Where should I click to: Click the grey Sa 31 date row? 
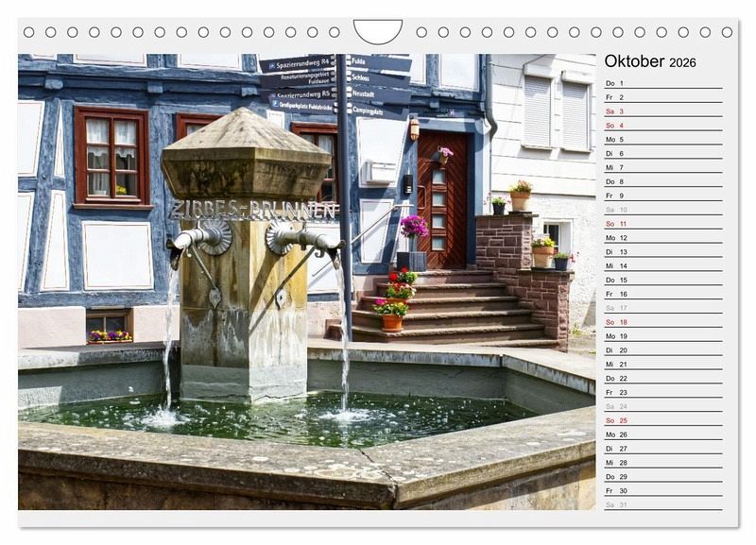(662, 504)
